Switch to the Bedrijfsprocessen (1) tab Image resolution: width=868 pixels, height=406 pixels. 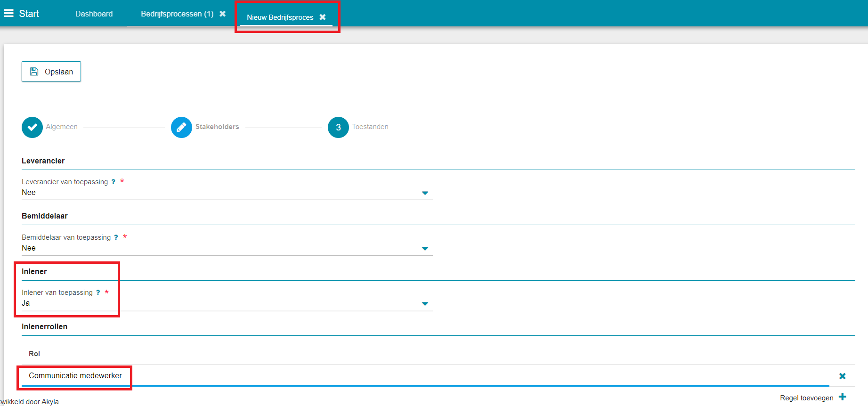coord(177,14)
